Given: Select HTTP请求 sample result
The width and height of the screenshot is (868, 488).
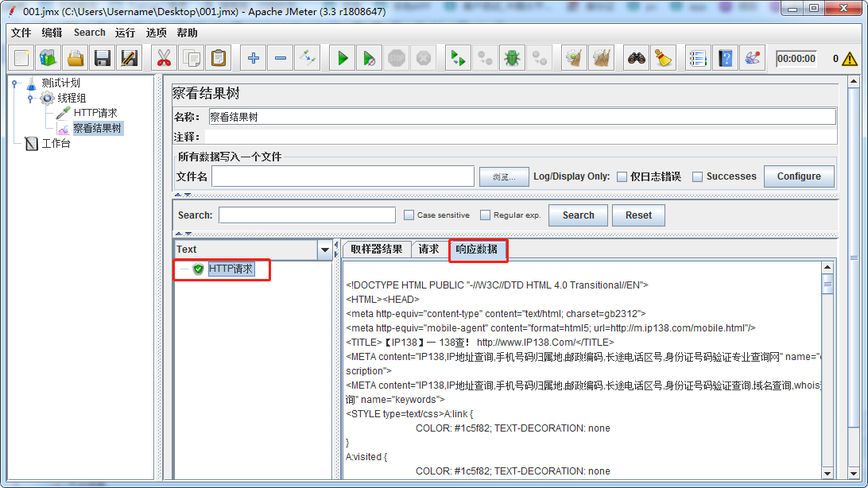Looking at the screenshot, I should pos(231,269).
